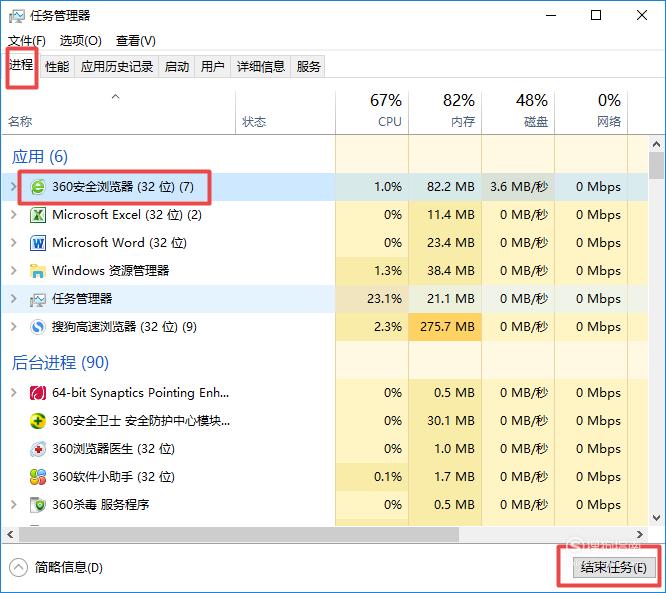
Task: Click the 23.1% CPU cell
Action: [372, 299]
